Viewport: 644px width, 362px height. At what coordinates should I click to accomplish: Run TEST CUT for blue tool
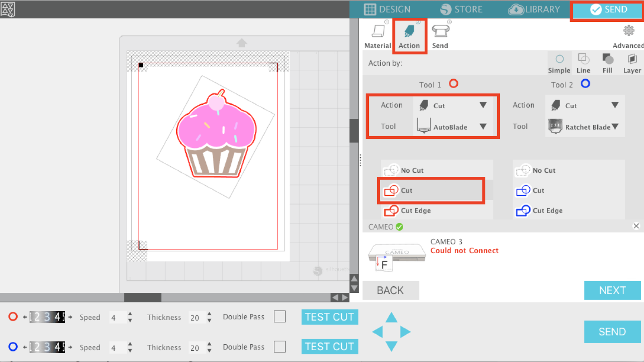pos(330,347)
